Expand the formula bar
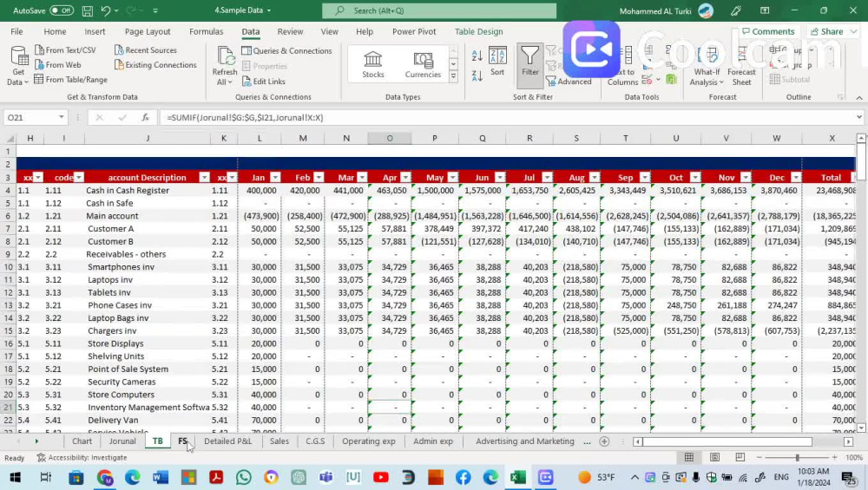The width and height of the screenshot is (868, 490). coord(859,117)
